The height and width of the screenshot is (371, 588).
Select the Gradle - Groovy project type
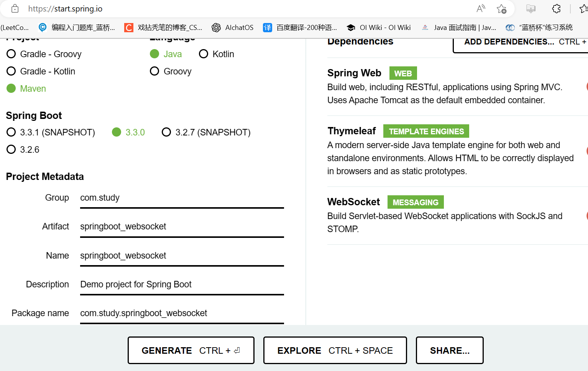(x=11, y=54)
